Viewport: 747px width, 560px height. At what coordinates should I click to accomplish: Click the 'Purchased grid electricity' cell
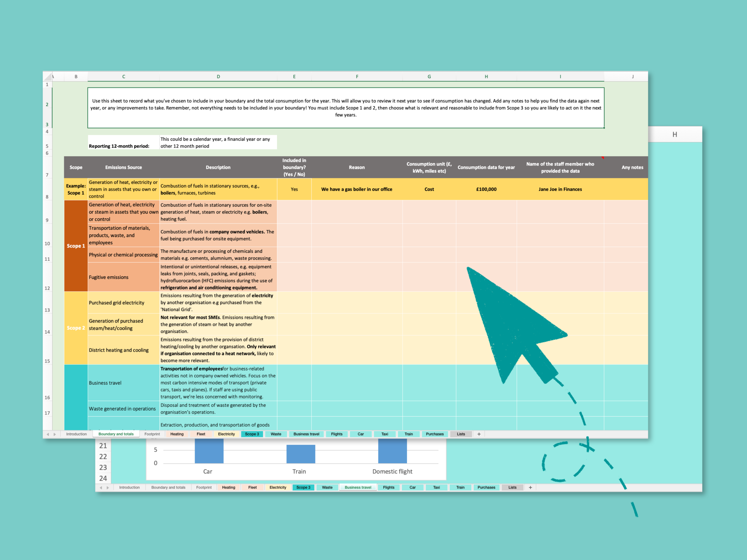coord(124,302)
